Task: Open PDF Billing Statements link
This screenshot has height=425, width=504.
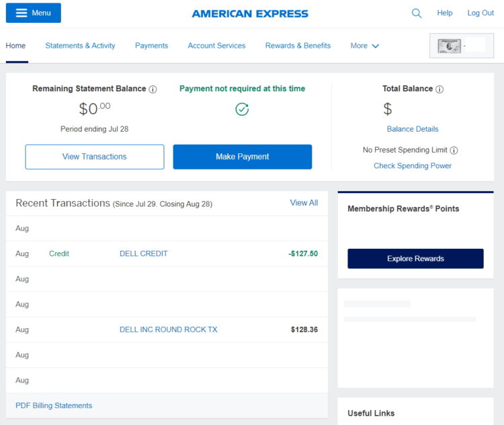Action: (x=54, y=405)
